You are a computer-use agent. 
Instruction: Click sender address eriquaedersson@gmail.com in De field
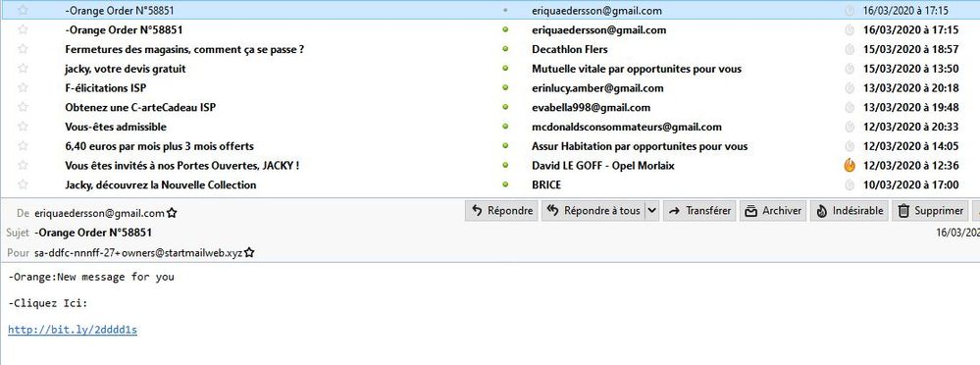pos(99,213)
